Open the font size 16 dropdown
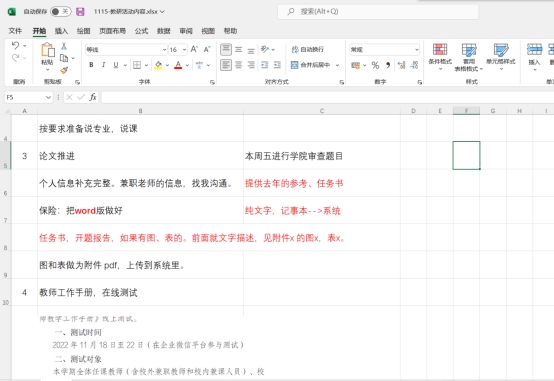 (184, 50)
